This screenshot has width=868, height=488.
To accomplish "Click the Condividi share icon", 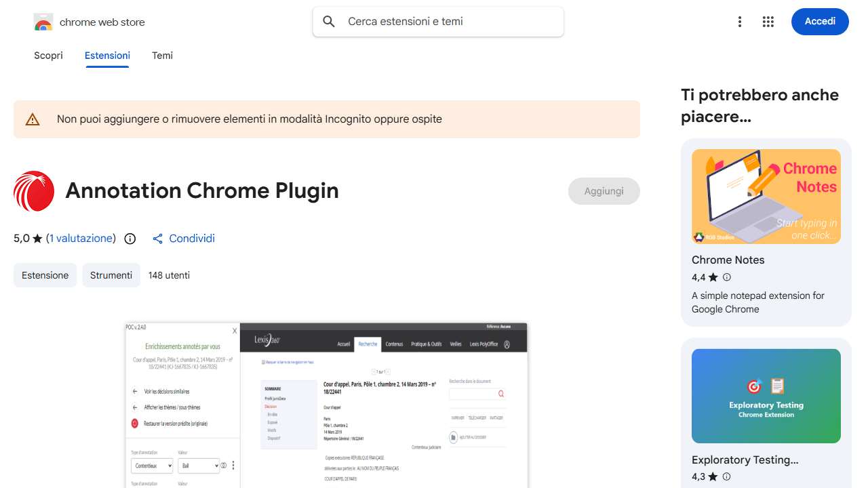I will [157, 239].
